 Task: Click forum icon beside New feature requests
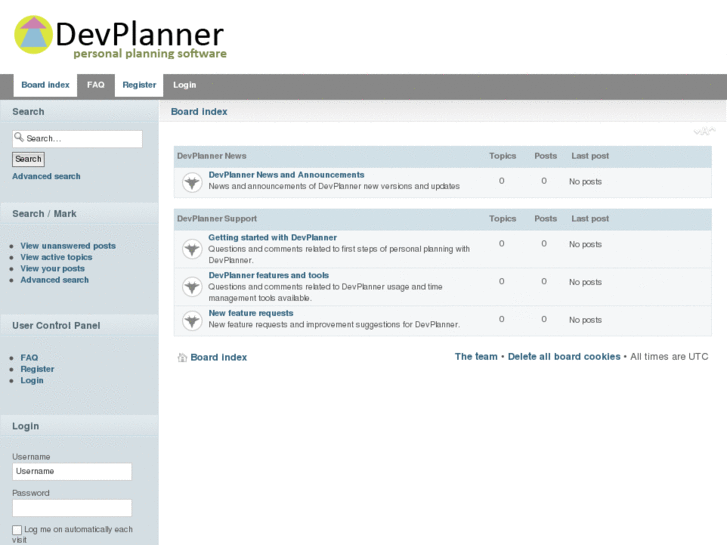(191, 321)
